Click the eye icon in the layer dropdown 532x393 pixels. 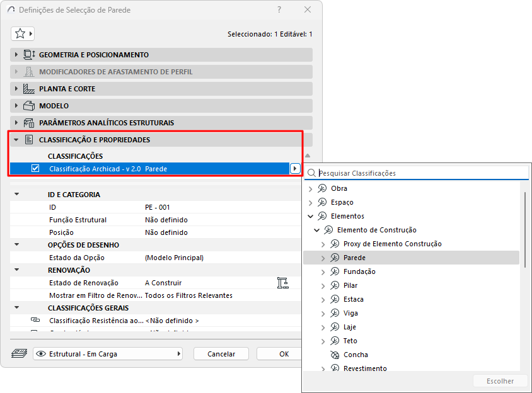click(41, 354)
